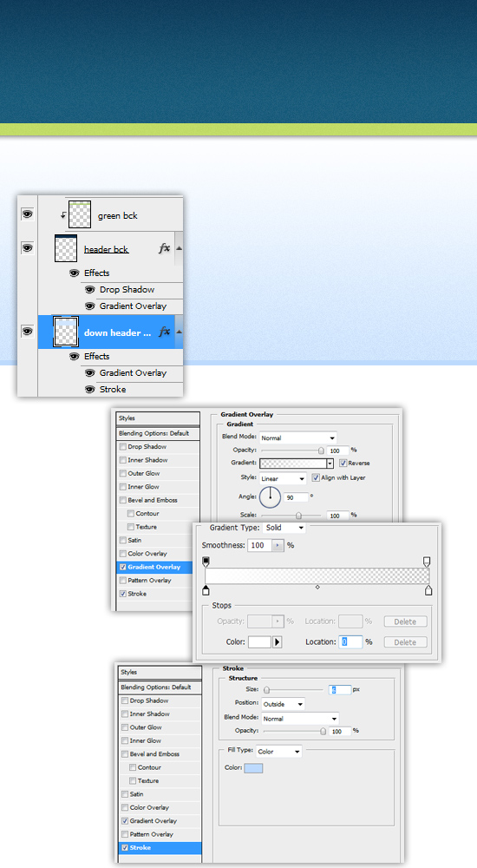Click the clipping arrow icon beside green bck
Screen dimensions: 477x868
63,214
